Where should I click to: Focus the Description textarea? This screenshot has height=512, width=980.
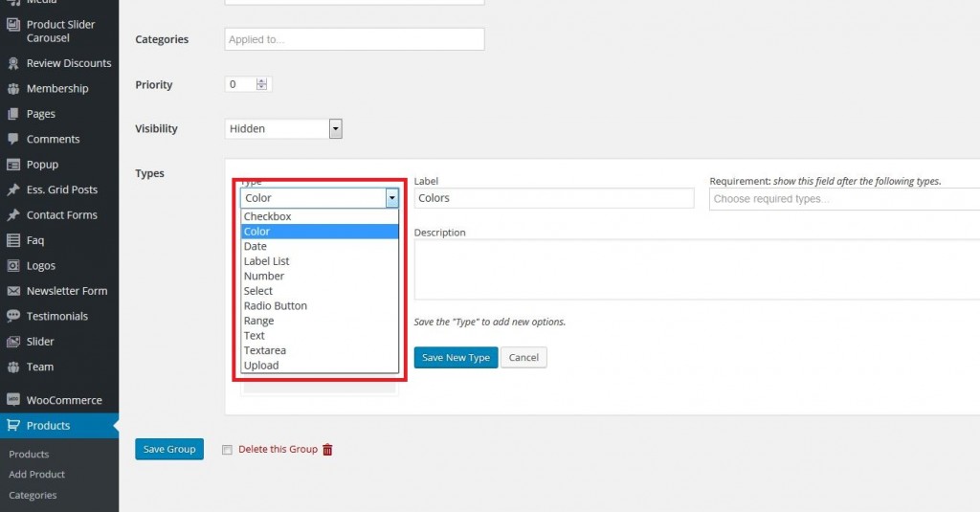click(x=697, y=270)
